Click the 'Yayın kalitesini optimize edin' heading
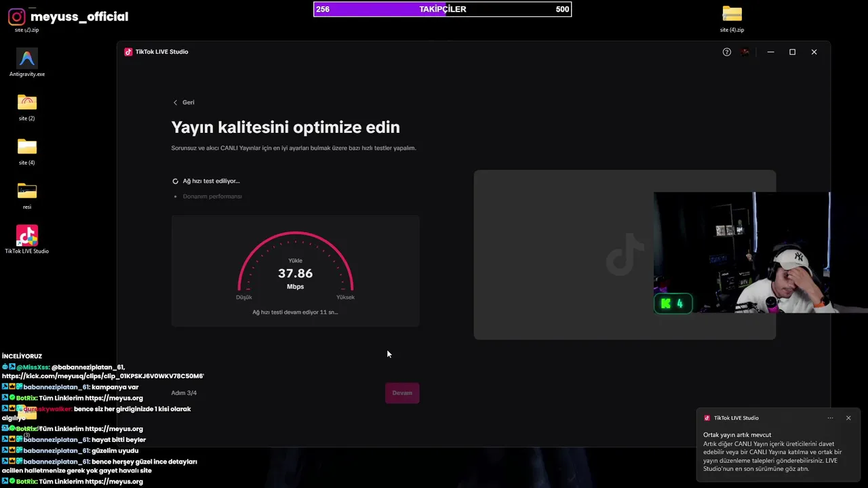 point(285,127)
